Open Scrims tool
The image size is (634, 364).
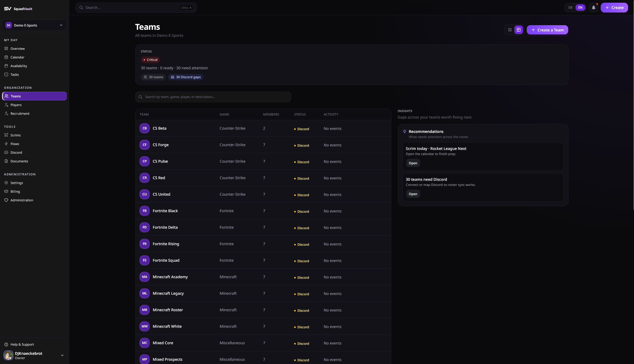point(34,135)
